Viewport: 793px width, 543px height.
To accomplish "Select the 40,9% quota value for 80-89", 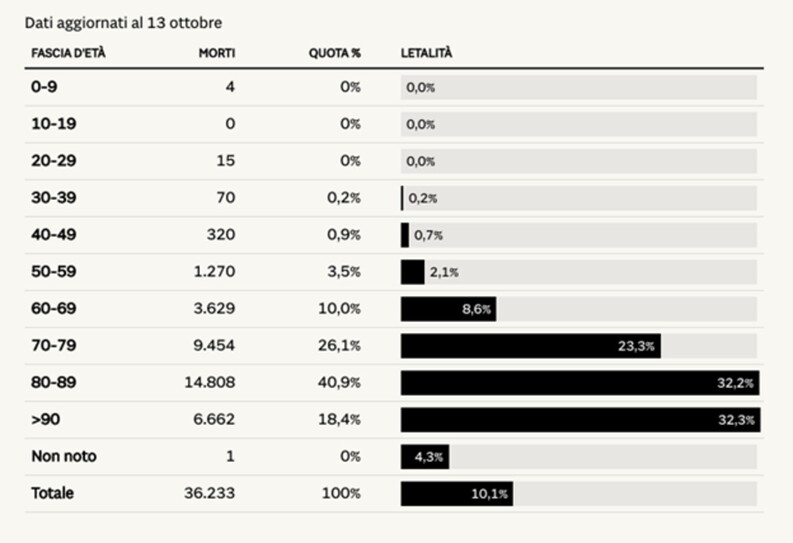I will pyautogui.click(x=340, y=383).
